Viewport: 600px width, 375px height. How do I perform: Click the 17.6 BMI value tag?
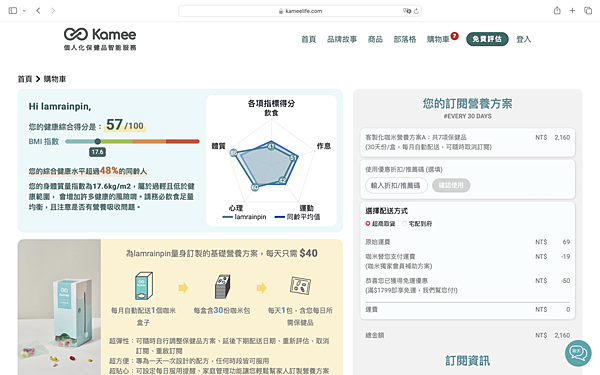(x=98, y=152)
